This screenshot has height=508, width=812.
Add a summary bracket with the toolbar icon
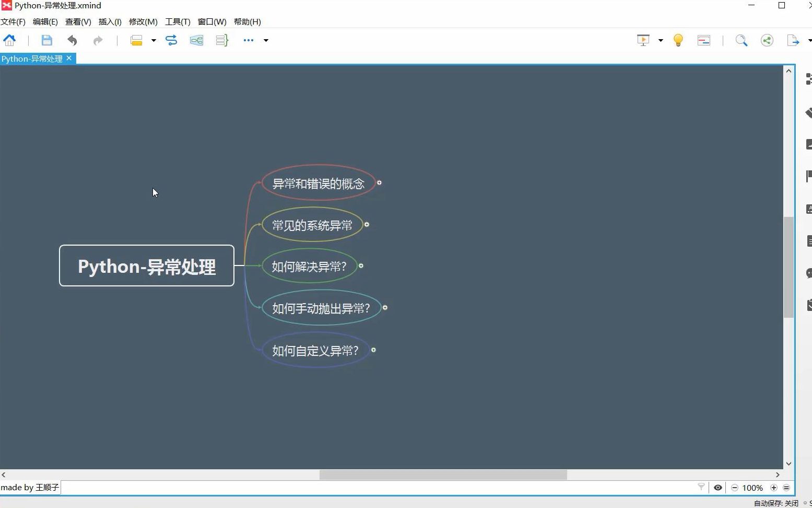222,40
